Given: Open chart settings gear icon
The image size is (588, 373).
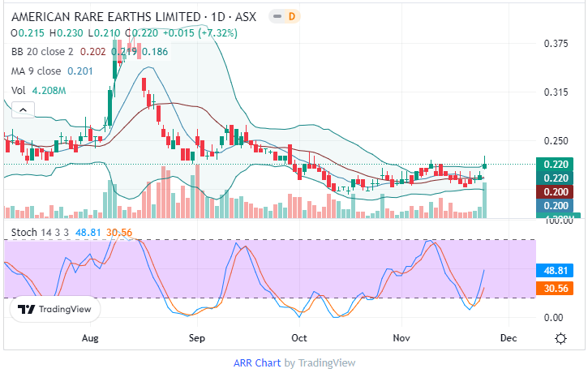Looking at the screenshot, I should click(560, 337).
